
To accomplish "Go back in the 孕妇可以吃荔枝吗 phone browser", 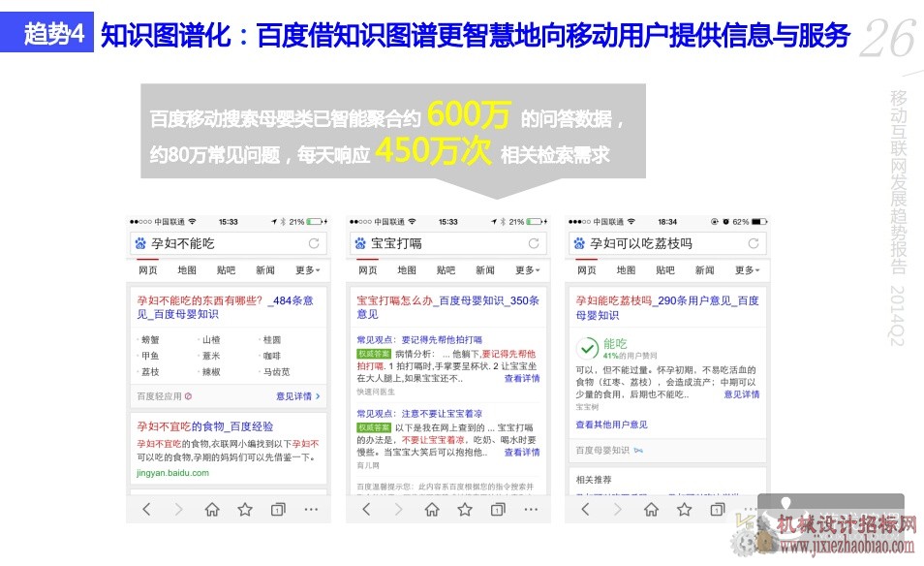I will [x=585, y=510].
